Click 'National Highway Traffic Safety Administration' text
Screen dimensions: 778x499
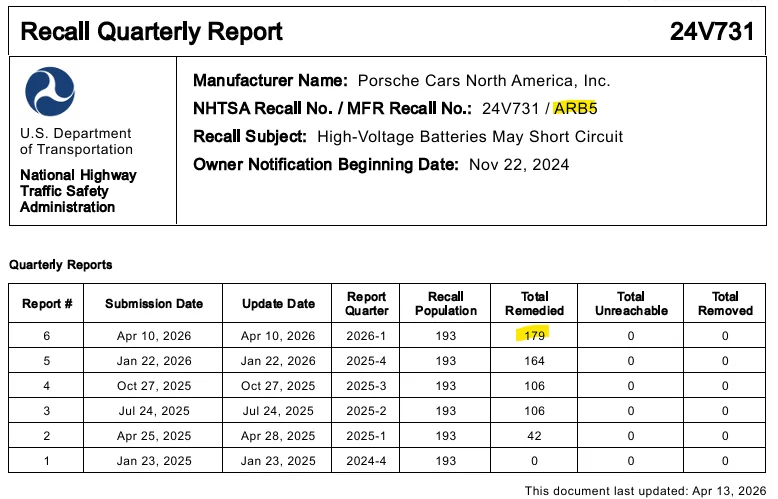click(x=78, y=191)
